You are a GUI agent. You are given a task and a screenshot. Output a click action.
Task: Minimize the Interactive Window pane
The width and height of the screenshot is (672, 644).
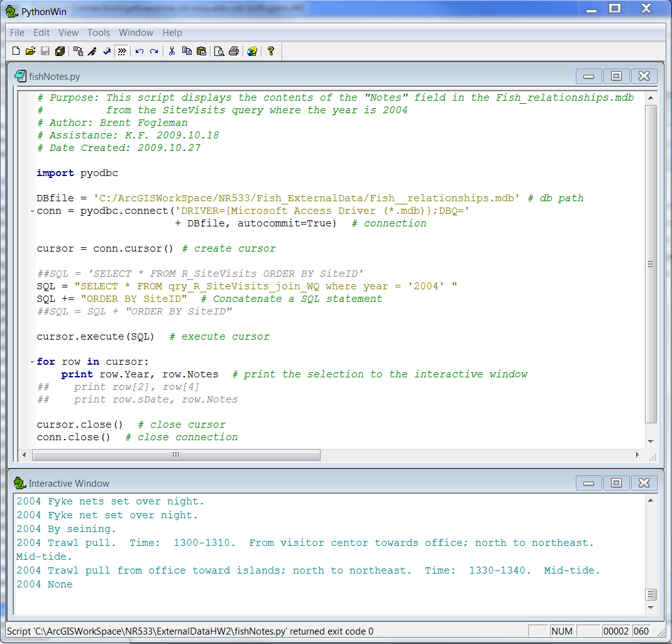click(588, 483)
